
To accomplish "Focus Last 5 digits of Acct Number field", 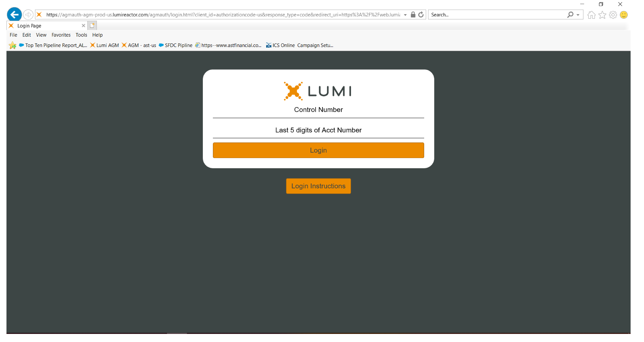I will 318,130.
